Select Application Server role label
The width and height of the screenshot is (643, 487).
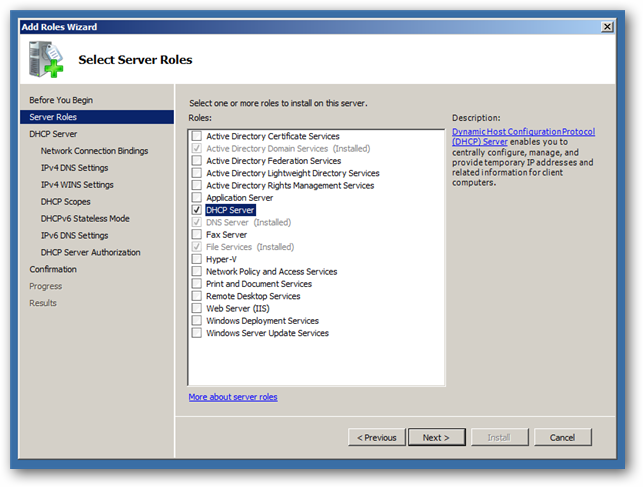[x=239, y=198]
